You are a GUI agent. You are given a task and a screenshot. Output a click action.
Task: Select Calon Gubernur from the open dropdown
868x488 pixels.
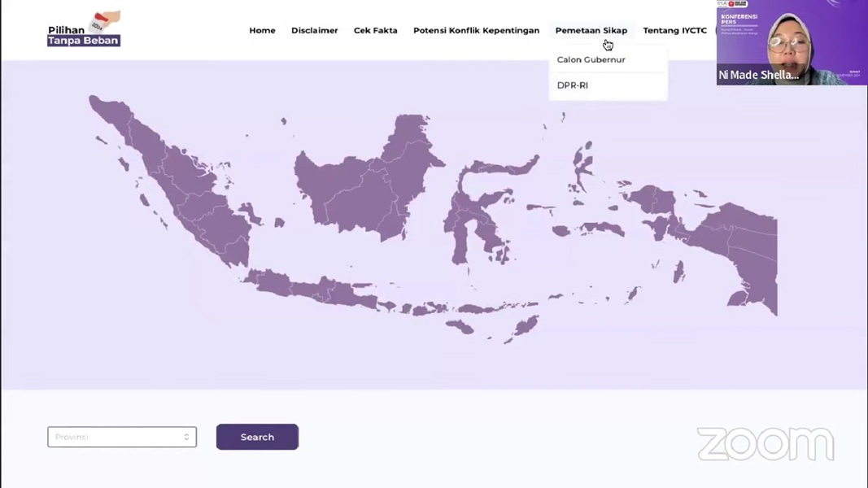591,59
